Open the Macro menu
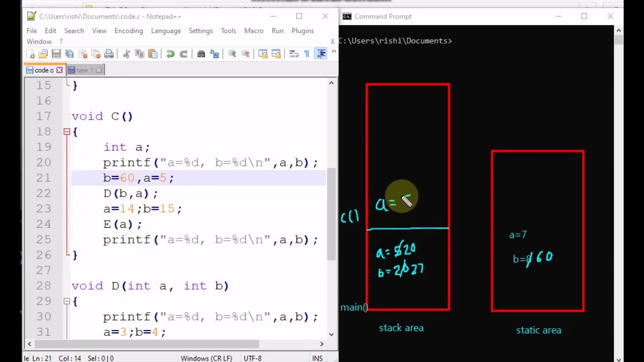Viewport: 644px width, 362px height. pyautogui.click(x=254, y=31)
